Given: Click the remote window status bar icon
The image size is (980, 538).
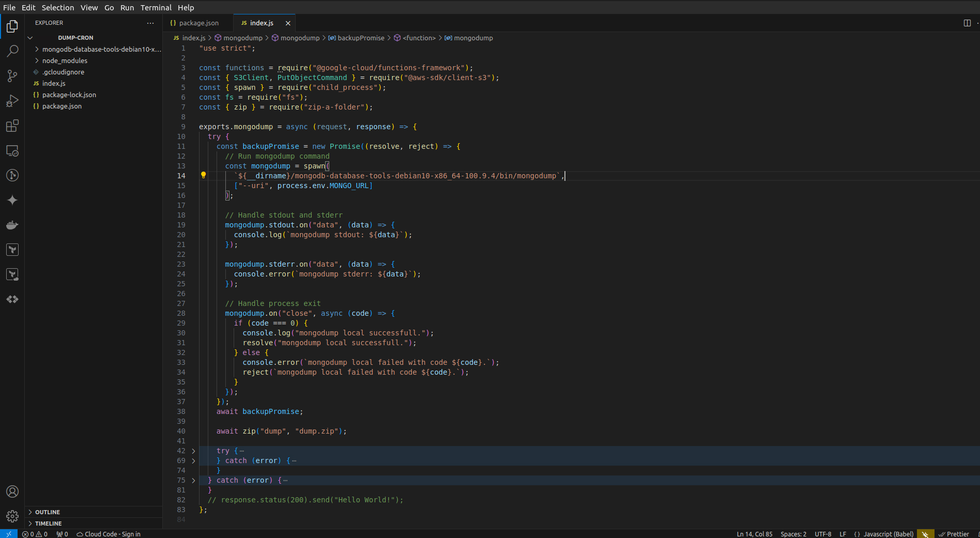Looking at the screenshot, I should coord(9,534).
